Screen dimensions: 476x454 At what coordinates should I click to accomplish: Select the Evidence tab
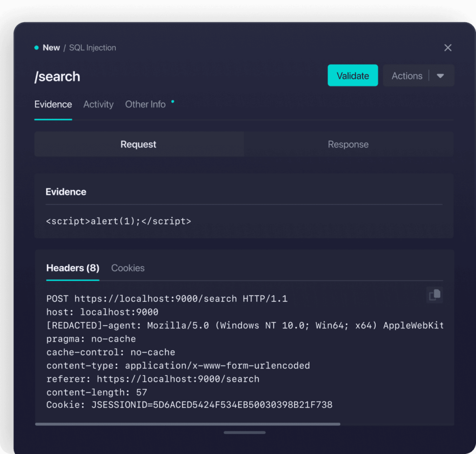pyautogui.click(x=53, y=105)
